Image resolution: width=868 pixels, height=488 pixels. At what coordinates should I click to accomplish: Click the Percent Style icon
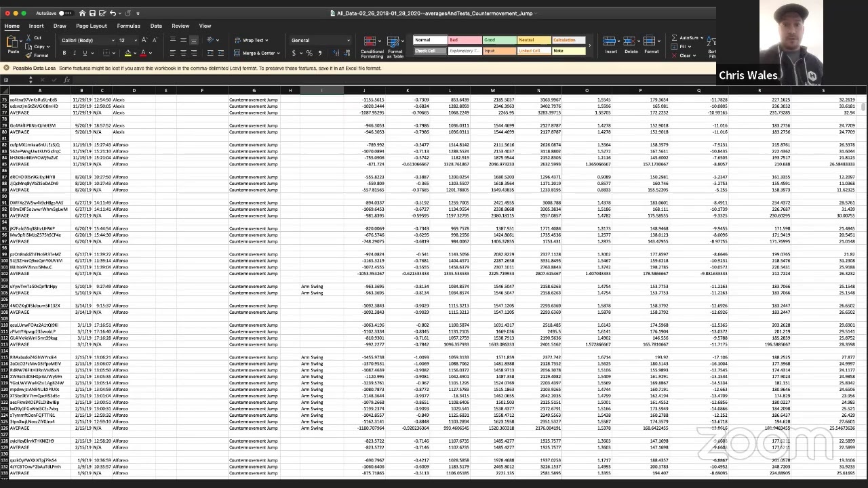[x=309, y=53]
